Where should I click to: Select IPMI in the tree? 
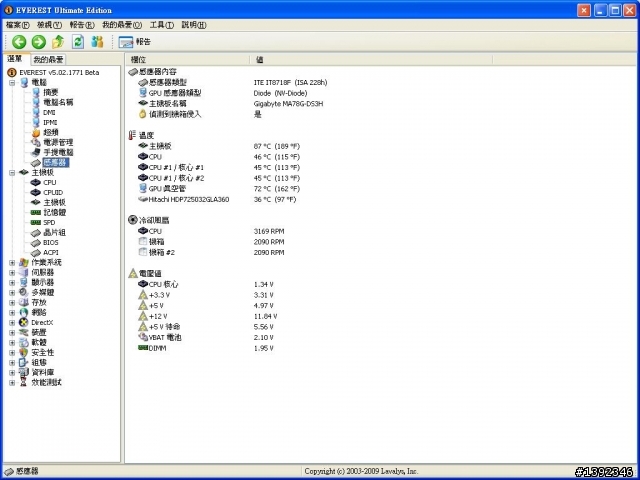point(50,122)
